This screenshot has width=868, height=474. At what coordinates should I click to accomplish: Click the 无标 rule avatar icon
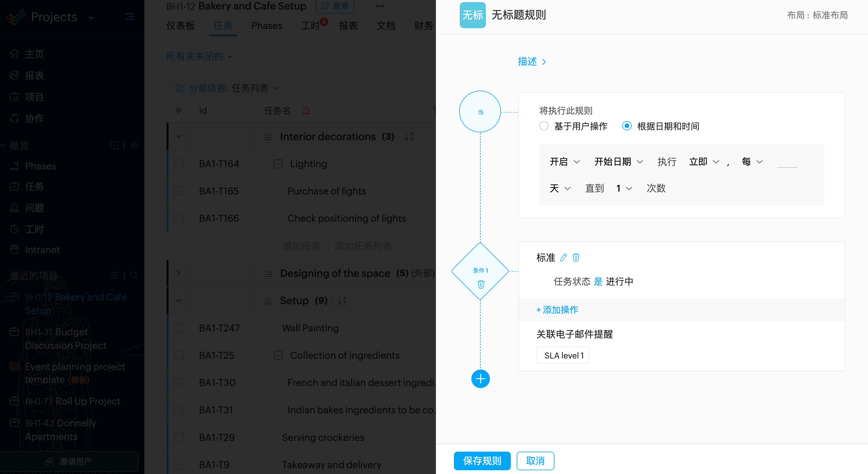pyautogui.click(x=472, y=15)
